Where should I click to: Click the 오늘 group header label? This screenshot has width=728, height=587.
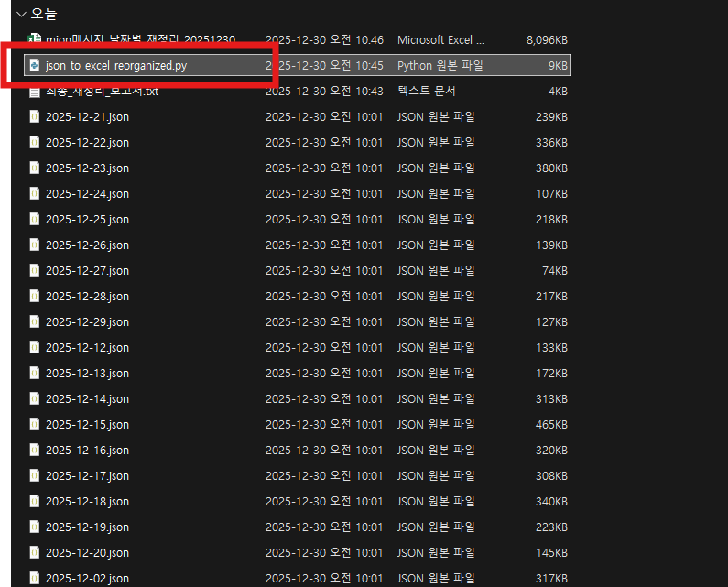(x=45, y=15)
